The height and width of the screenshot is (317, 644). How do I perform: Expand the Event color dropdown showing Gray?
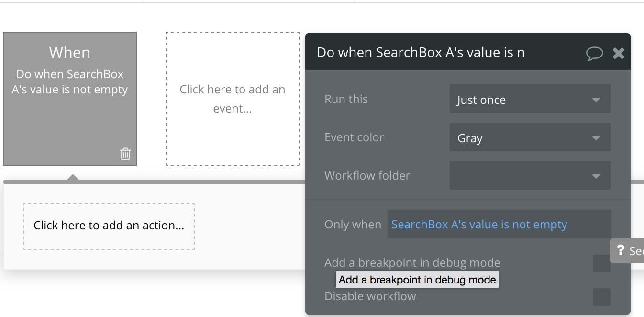tap(530, 138)
